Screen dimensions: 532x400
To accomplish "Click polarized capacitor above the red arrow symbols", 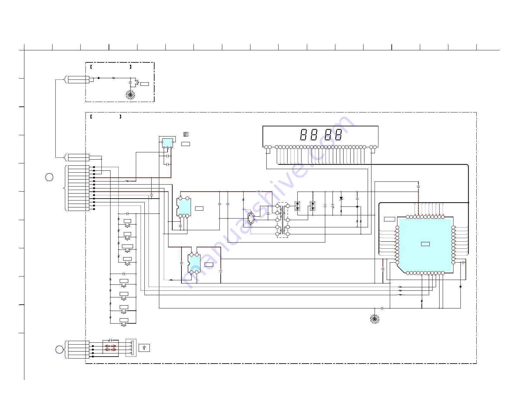I will click(110, 340).
